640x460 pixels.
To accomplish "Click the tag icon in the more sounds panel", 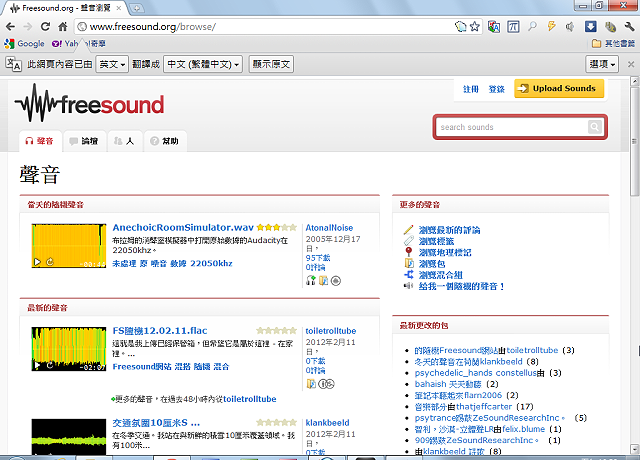I will tap(409, 241).
